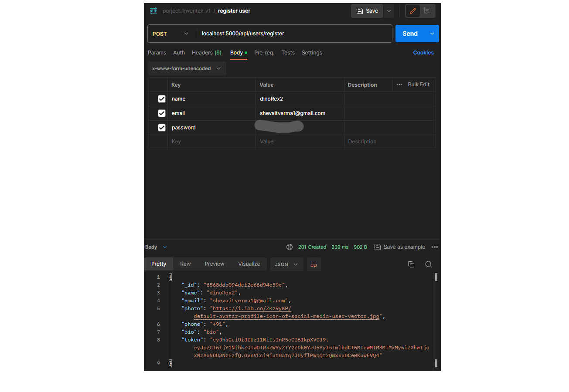Open the POST method dropdown
The height and width of the screenshot is (392, 569).
(x=171, y=34)
